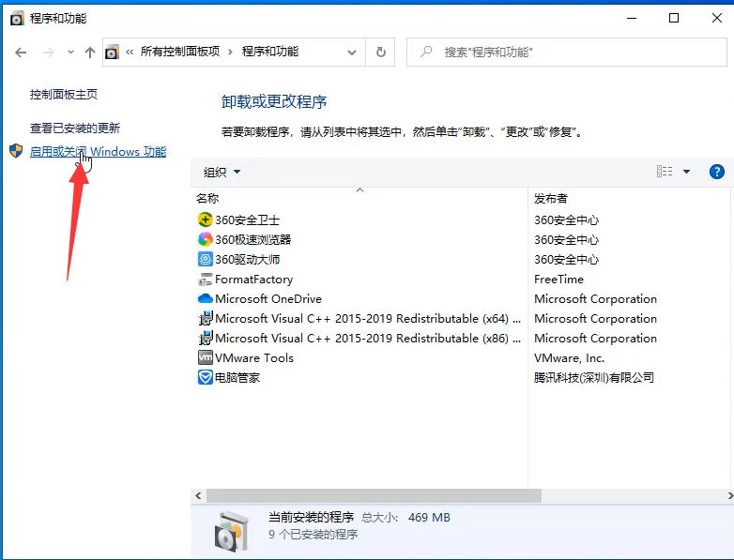734x560 pixels.
Task: Click the refresh button beside address bar
Action: click(380, 53)
